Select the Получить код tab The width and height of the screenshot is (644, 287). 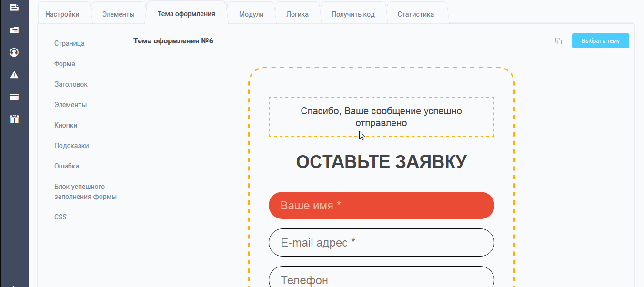(x=353, y=14)
